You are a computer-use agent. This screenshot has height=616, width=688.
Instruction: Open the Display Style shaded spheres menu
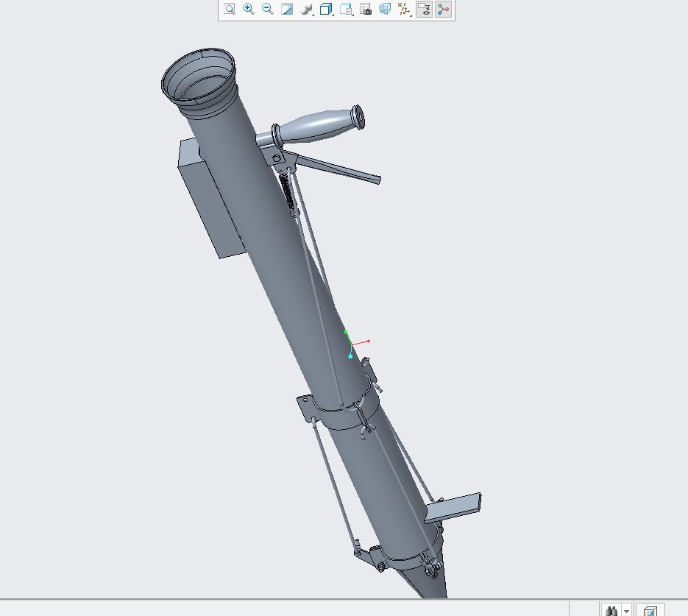pyautogui.click(x=307, y=10)
